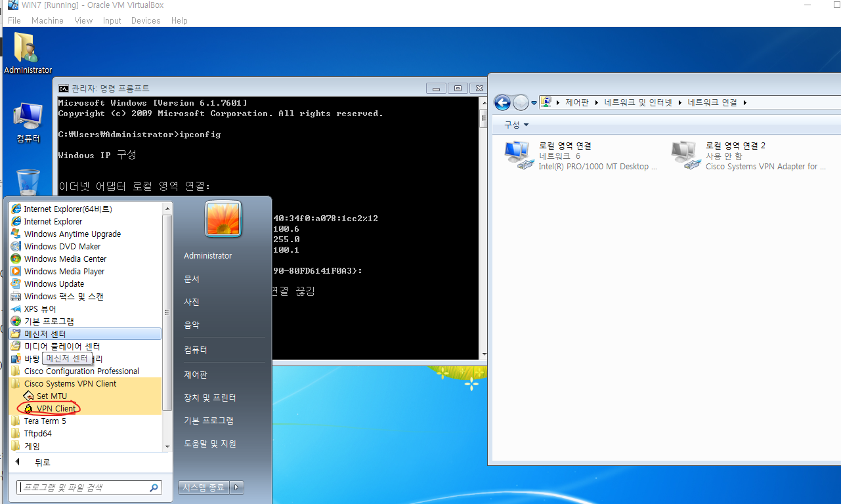Screen dimensions: 841x504
Task: Click the 시스템 종료 button
Action: (x=204, y=488)
